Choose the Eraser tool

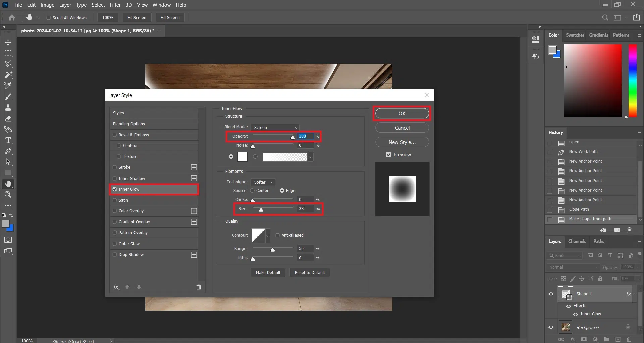click(8, 119)
